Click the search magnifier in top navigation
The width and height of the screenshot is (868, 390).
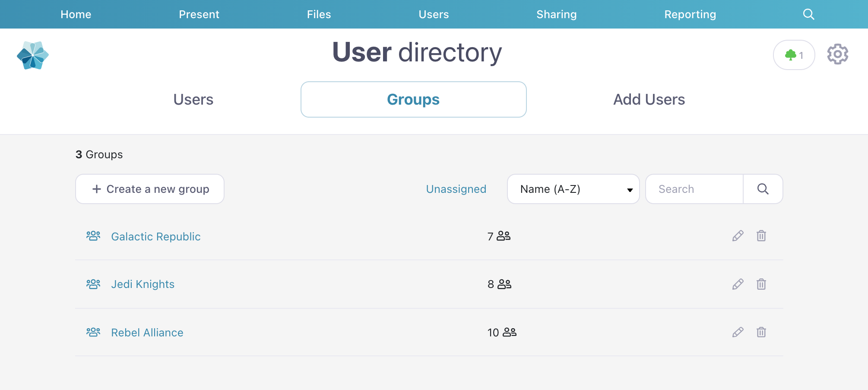click(x=808, y=14)
